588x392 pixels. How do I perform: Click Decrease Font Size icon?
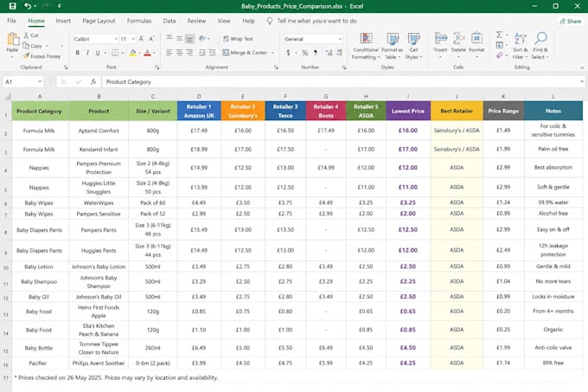[x=151, y=39]
